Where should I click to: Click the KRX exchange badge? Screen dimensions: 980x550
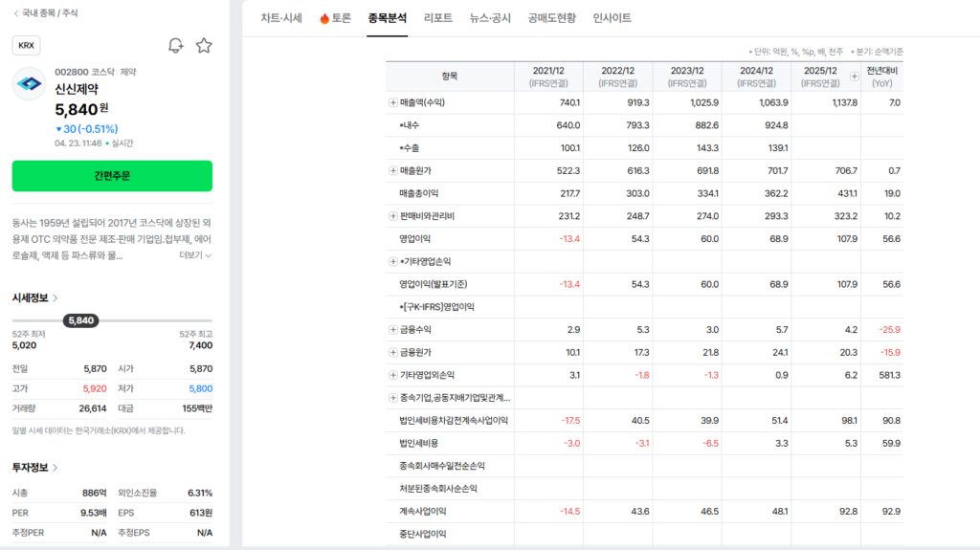[26, 45]
